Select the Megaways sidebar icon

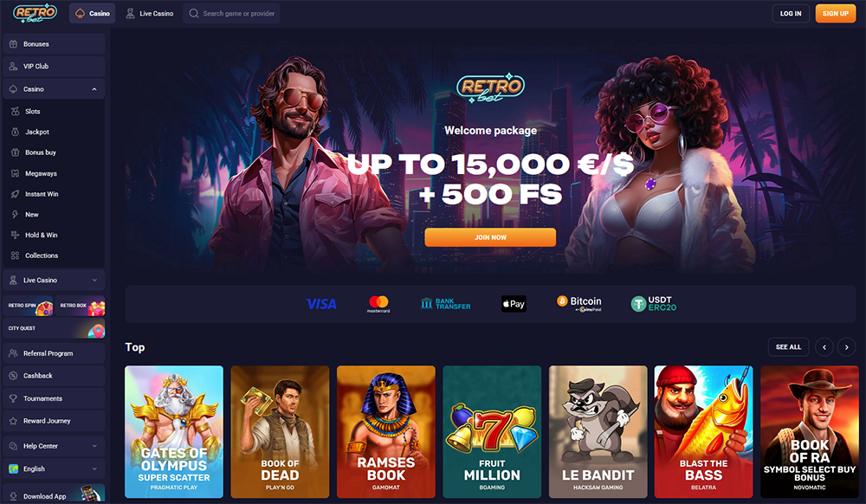click(x=15, y=173)
